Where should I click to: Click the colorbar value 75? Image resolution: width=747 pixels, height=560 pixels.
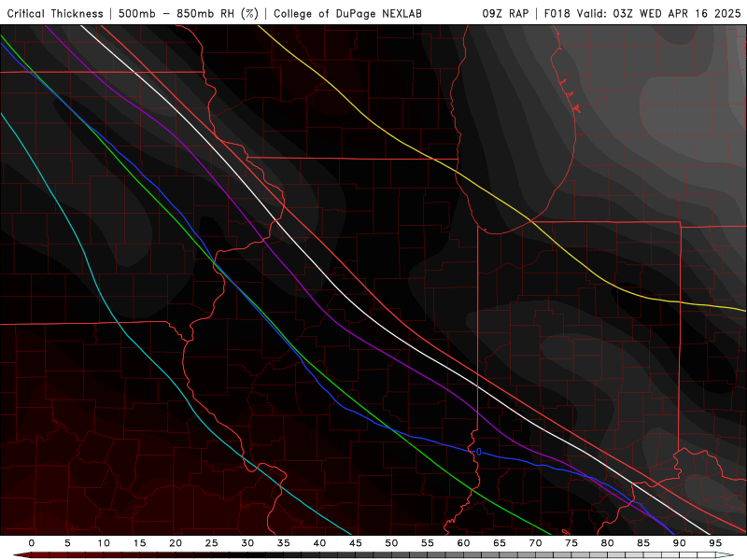pyautogui.click(x=571, y=543)
